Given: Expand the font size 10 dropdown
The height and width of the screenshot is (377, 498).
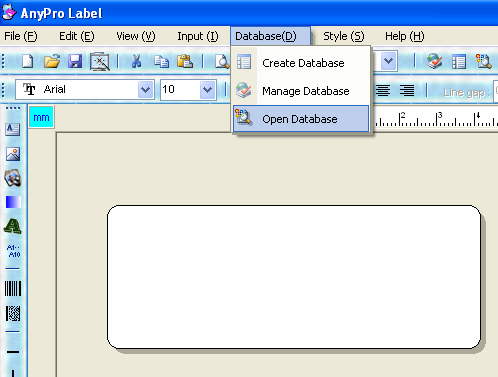Looking at the screenshot, I should [207, 89].
